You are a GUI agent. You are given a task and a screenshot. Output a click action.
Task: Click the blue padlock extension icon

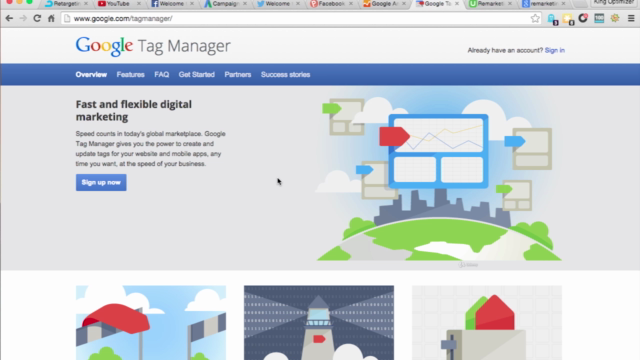click(552, 19)
